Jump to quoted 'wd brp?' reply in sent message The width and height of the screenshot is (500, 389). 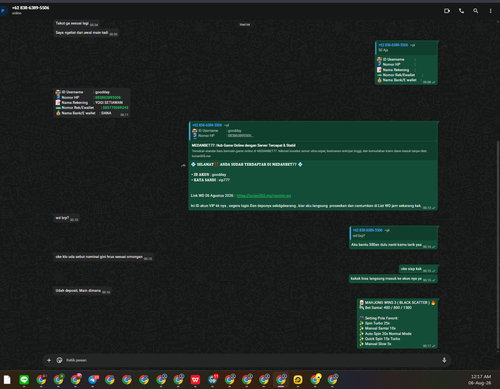(x=393, y=233)
